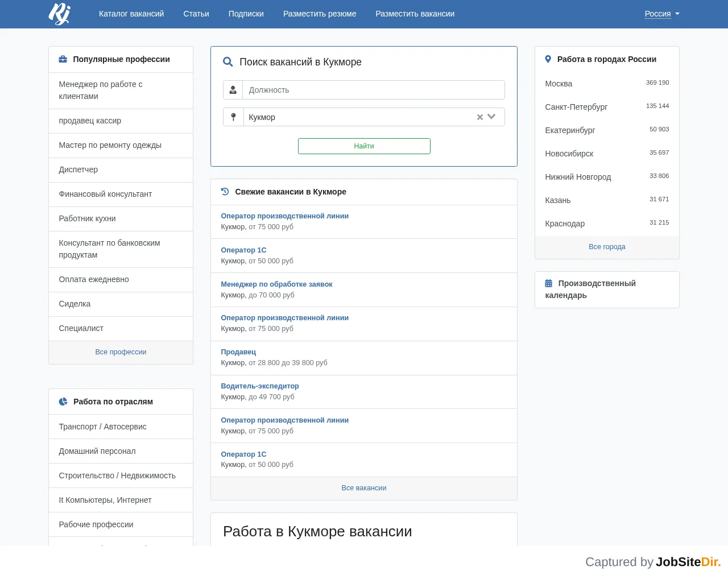Click the map marker icon by Работа в городах
This screenshot has width=728, height=579.
pos(548,59)
